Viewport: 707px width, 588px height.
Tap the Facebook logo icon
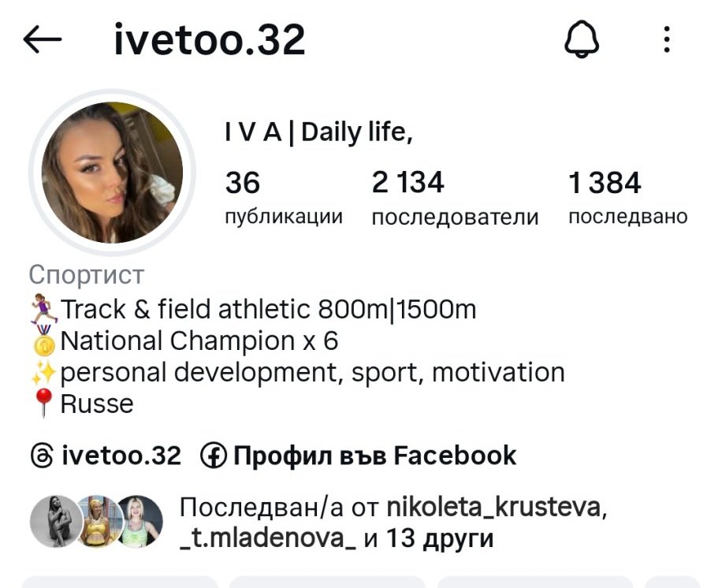point(213,455)
